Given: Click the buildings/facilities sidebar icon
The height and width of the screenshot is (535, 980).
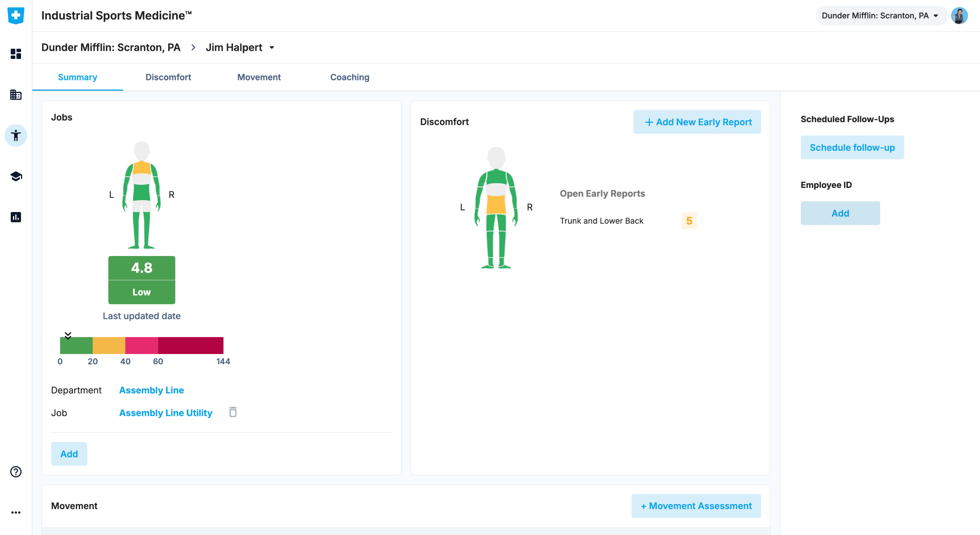Looking at the screenshot, I should pyautogui.click(x=16, y=95).
